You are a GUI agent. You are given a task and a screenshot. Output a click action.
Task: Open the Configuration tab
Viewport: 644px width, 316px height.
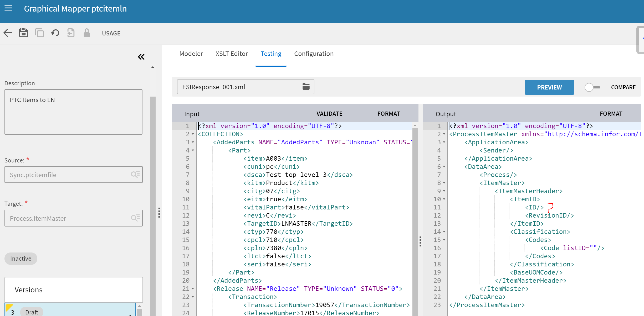click(314, 54)
